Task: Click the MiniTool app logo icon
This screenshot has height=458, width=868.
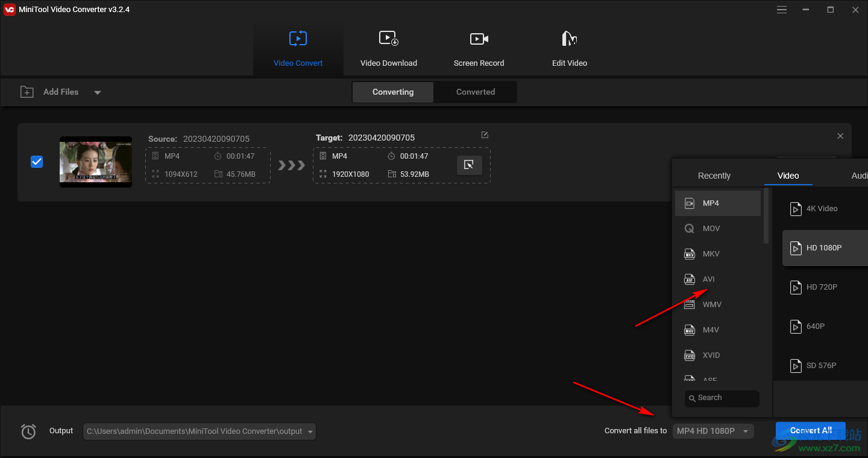Action: (9, 10)
